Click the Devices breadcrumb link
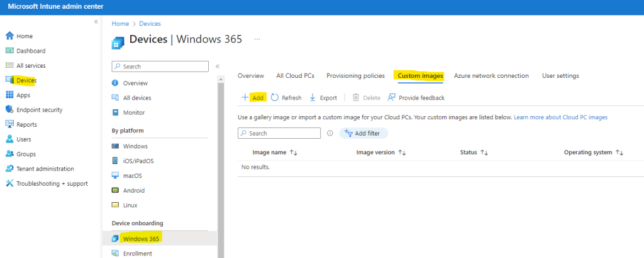The image size is (644, 258). [150, 24]
